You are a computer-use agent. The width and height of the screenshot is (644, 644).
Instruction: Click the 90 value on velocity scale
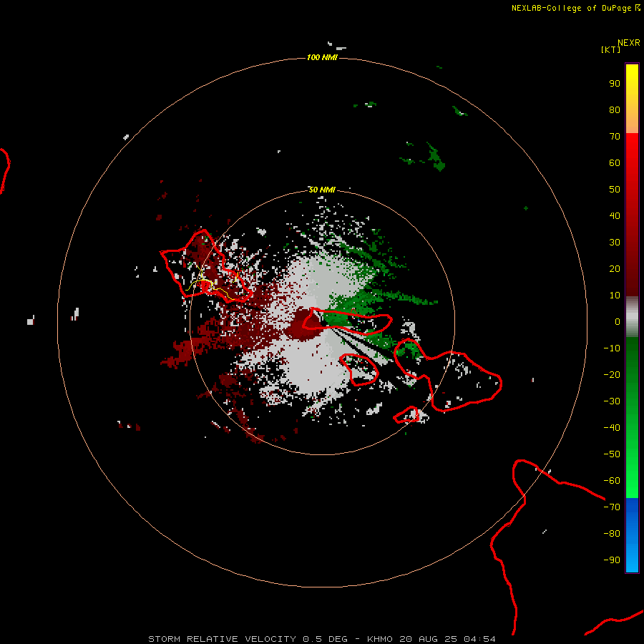pos(615,84)
